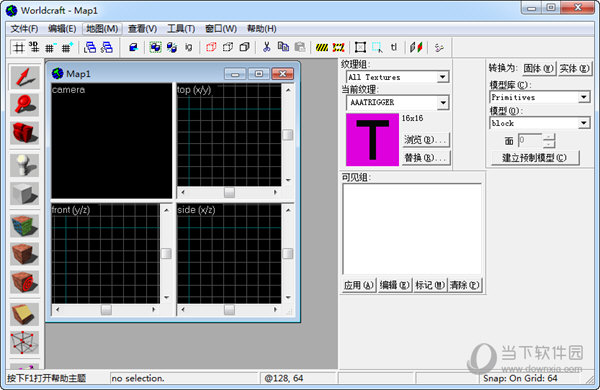Viewport: 600px width, 390px height.
Task: Open the 编辑(E) menu
Action: 62,29
